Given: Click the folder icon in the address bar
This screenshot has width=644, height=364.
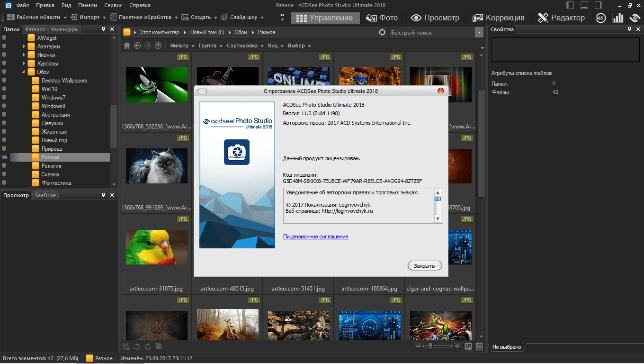Looking at the screenshot, I should [x=127, y=32].
